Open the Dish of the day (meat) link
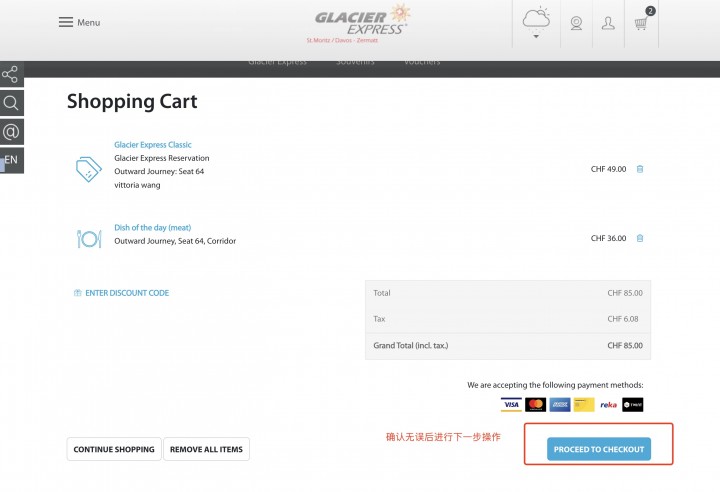720x492 pixels. [x=152, y=227]
